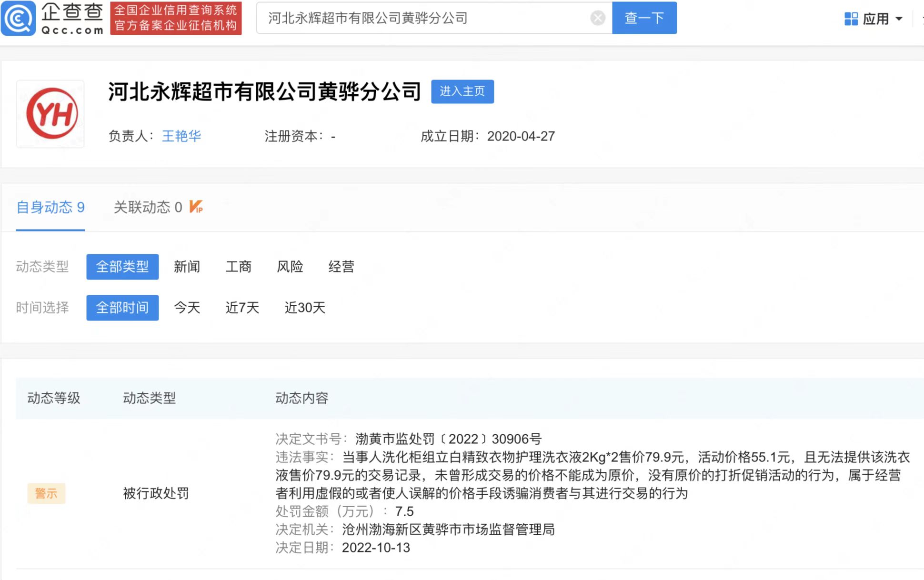Click the VIP badge icon
This screenshot has height=580, width=924.
196,207
